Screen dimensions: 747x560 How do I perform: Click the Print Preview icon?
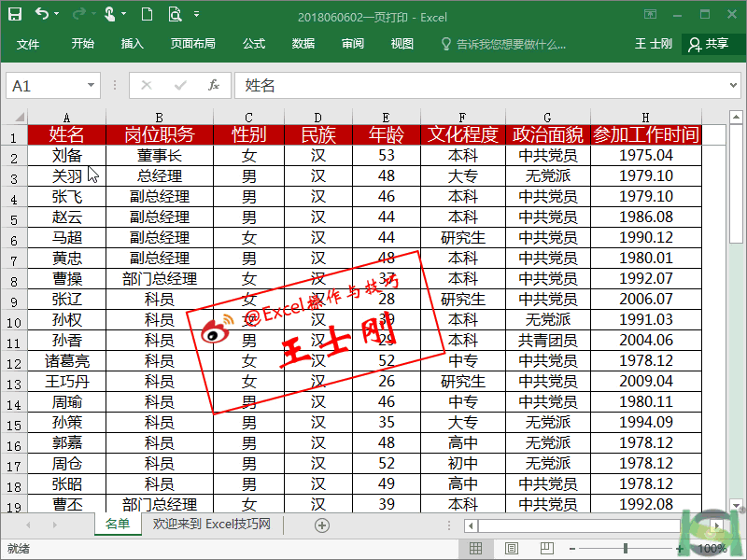coord(175,15)
